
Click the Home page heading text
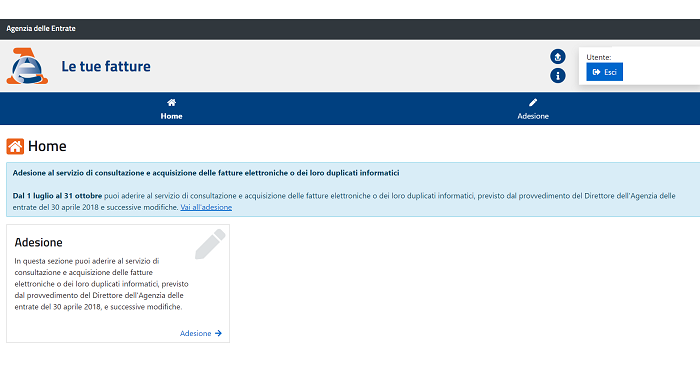pos(47,146)
